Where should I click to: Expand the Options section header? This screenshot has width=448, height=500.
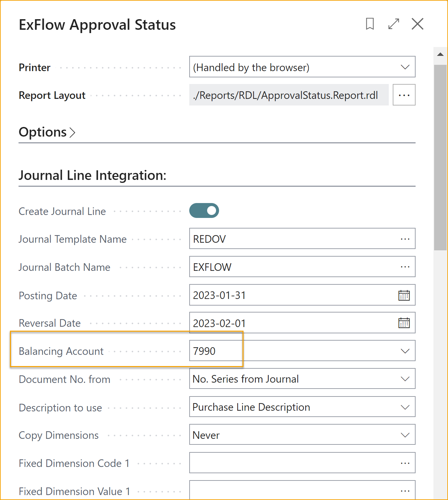click(x=47, y=132)
